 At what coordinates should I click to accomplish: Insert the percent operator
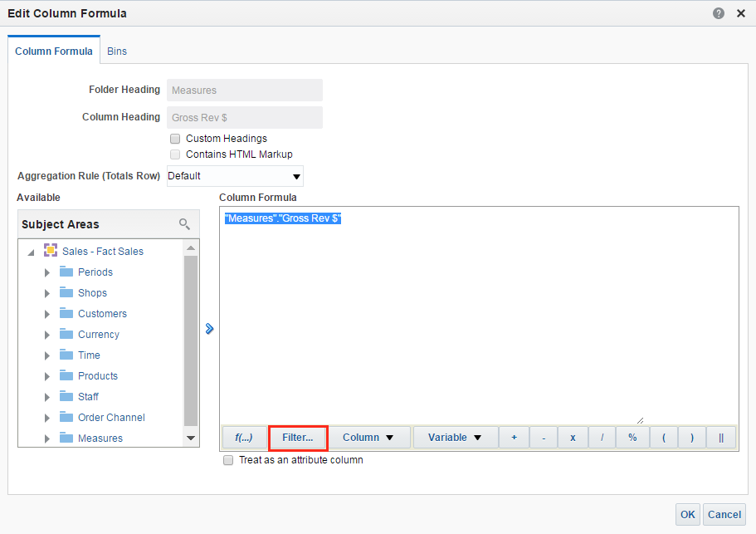point(632,438)
